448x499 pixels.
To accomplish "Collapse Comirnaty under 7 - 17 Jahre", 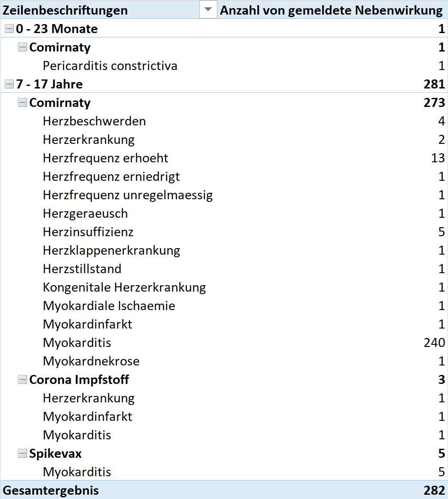I will click(x=22, y=103).
